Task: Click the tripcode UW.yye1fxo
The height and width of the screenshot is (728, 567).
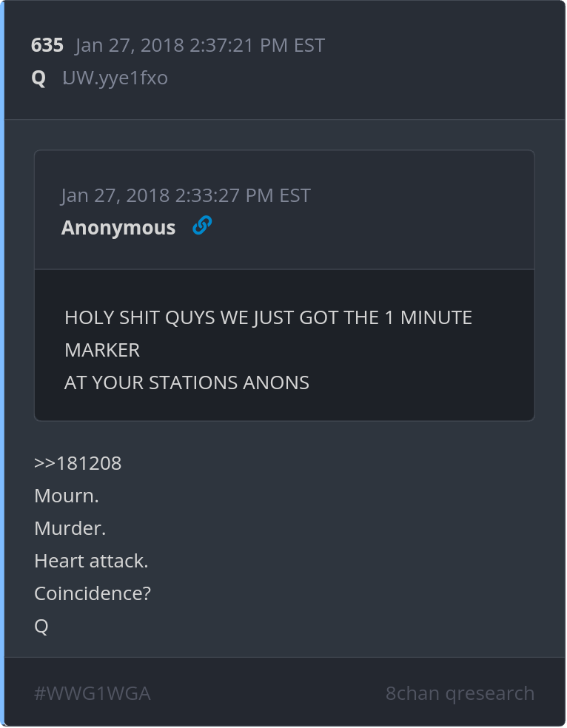Action: coord(115,78)
